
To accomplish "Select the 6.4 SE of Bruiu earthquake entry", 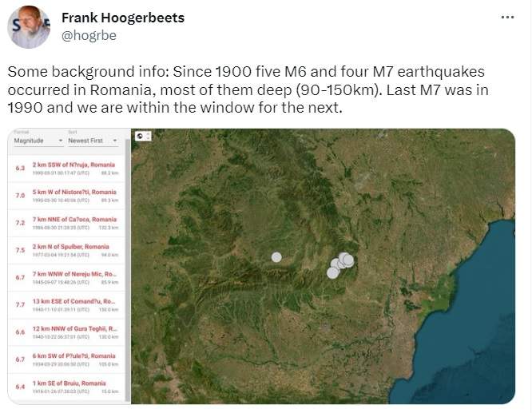I will point(66,387).
